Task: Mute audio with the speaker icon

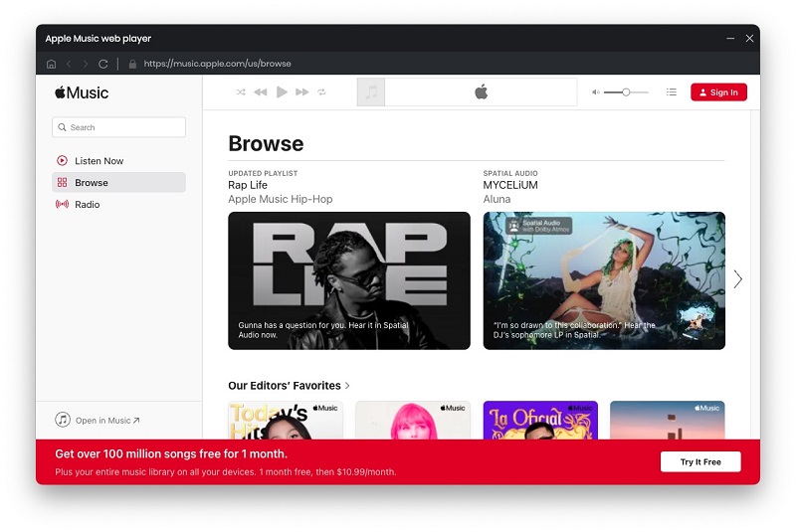Action: coord(595,92)
